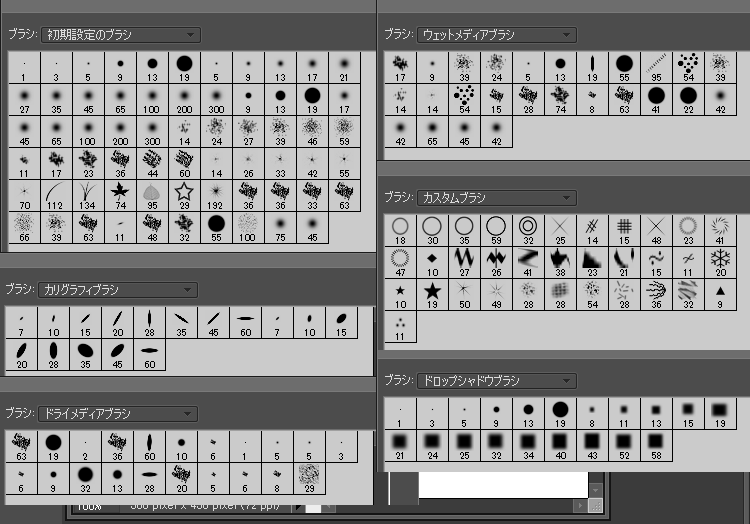Select the grid brush 15 in custom brushes
Image resolution: width=750 pixels, height=524 pixels.
click(624, 231)
